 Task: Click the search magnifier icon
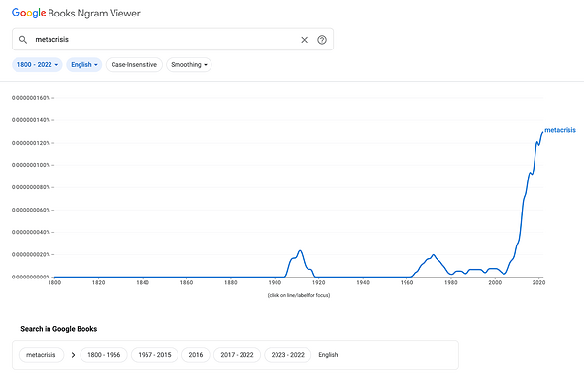pos(23,40)
